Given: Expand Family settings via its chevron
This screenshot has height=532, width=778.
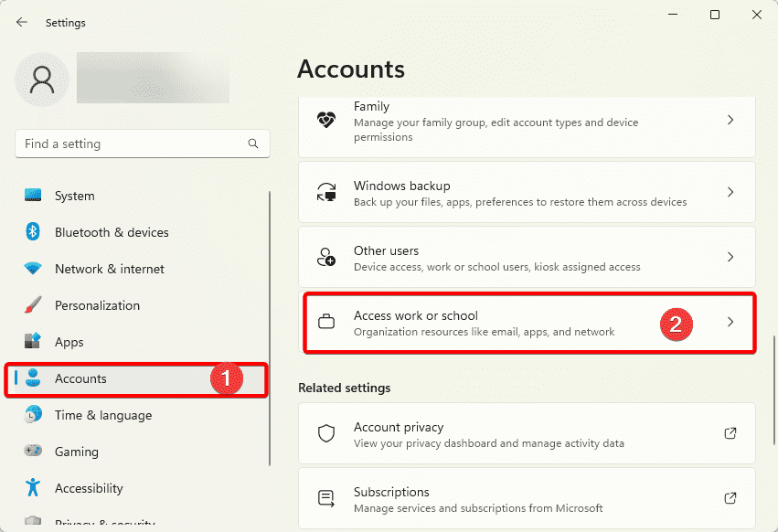Looking at the screenshot, I should click(x=730, y=120).
